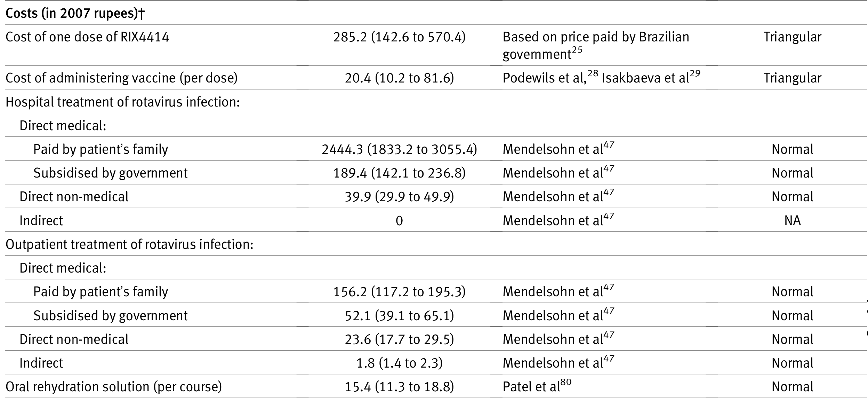
Task: Click the Costs (in 2007 rupees) heading
Action: [x=71, y=13]
